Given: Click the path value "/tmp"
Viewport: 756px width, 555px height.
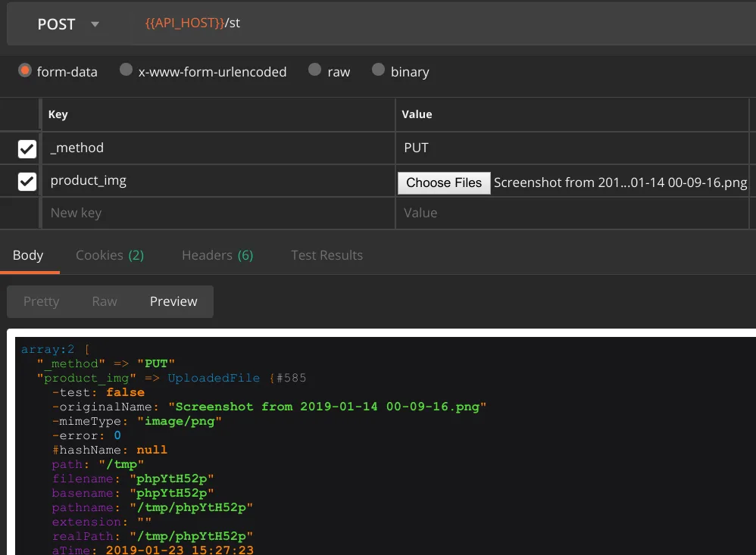Looking at the screenshot, I should click(121, 464).
